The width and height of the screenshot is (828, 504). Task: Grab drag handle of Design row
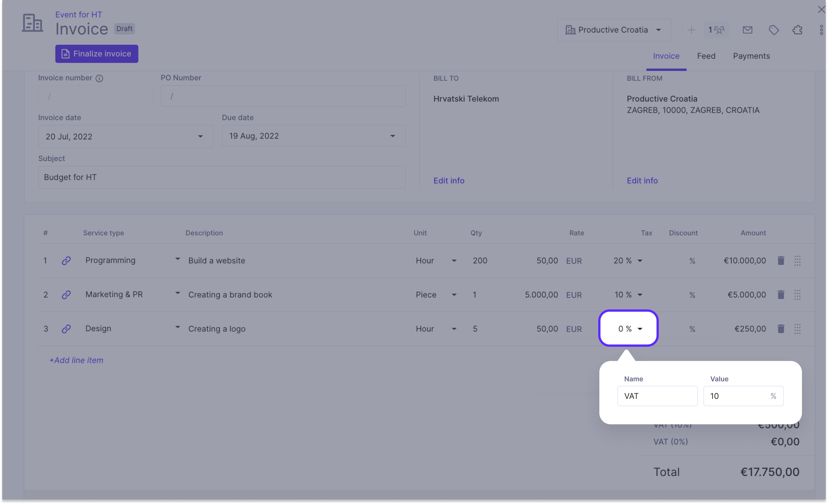[797, 329]
